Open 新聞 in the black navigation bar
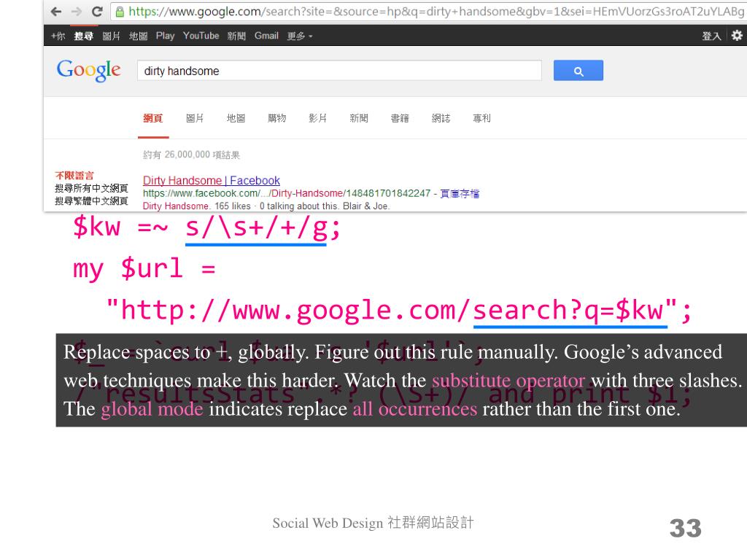This screenshot has height=560, width=747. (236, 36)
